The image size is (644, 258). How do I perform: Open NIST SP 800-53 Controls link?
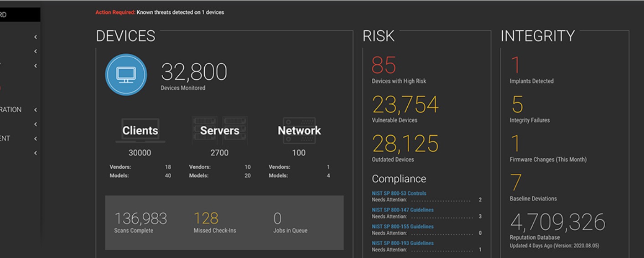pyautogui.click(x=399, y=193)
